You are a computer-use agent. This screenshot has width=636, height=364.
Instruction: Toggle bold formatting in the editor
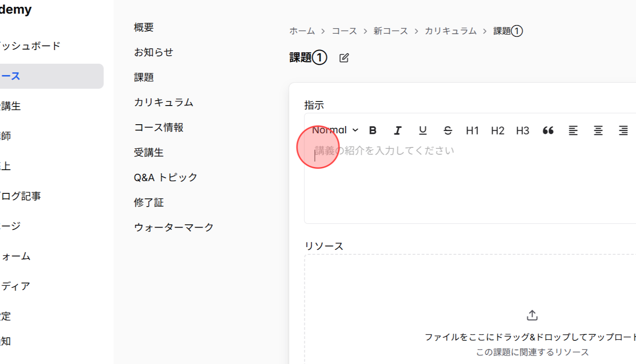point(373,131)
